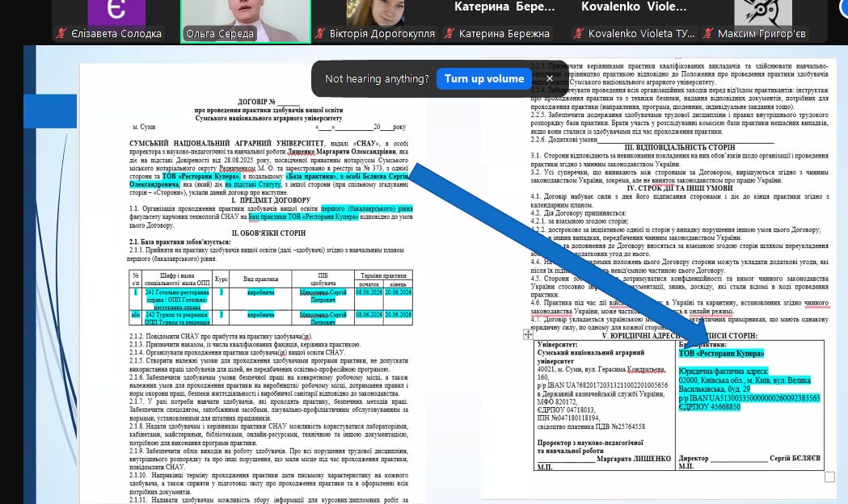Click muted mic icon beside Єлізавета Солодка
The height and width of the screenshot is (504, 848).
[x=61, y=34]
